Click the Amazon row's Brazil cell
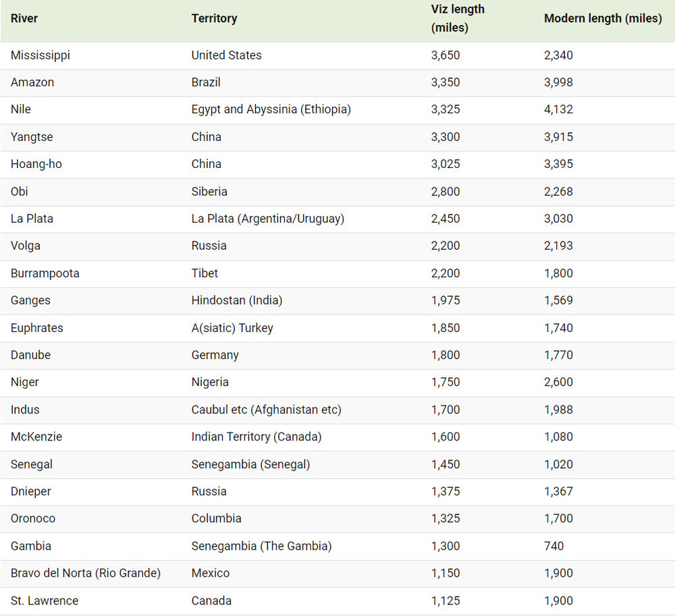This screenshot has height=616, width=675. point(206,82)
